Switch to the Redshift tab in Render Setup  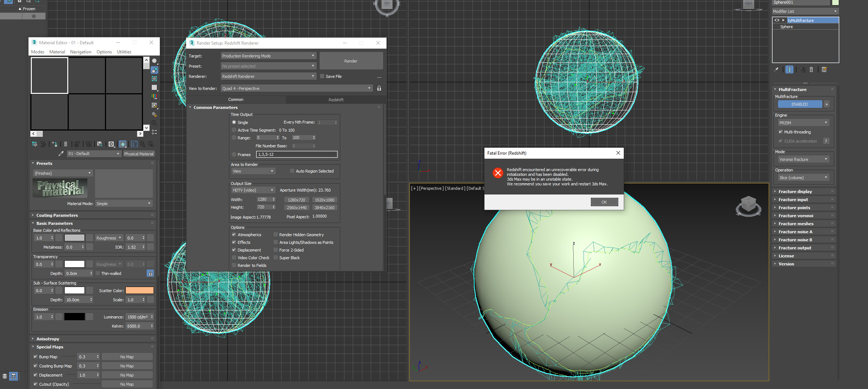pos(336,99)
